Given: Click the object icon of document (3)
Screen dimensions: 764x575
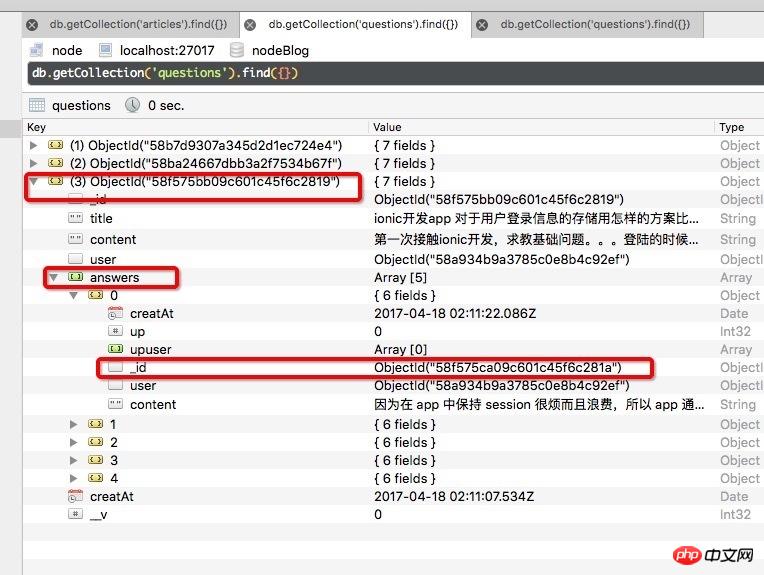Looking at the screenshot, I should pyautogui.click(x=56, y=181).
